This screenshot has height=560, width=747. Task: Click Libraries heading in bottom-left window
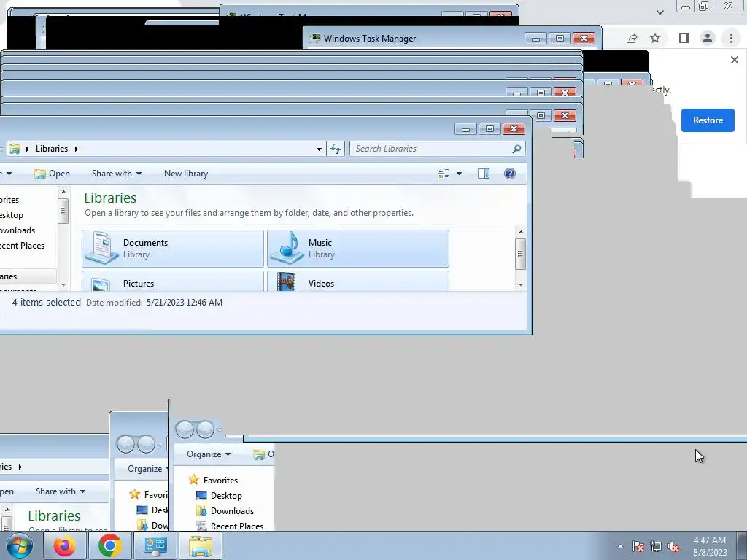(x=54, y=516)
